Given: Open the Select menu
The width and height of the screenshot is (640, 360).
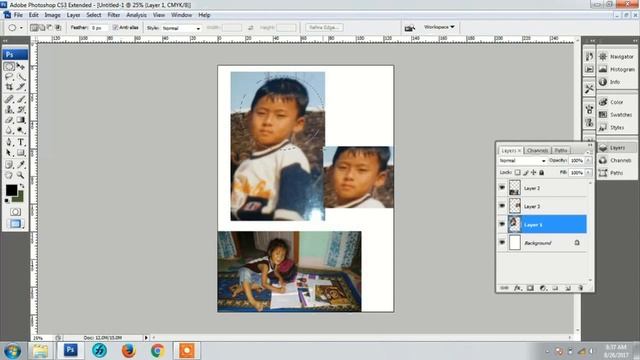Looking at the screenshot, I should [x=93, y=15].
